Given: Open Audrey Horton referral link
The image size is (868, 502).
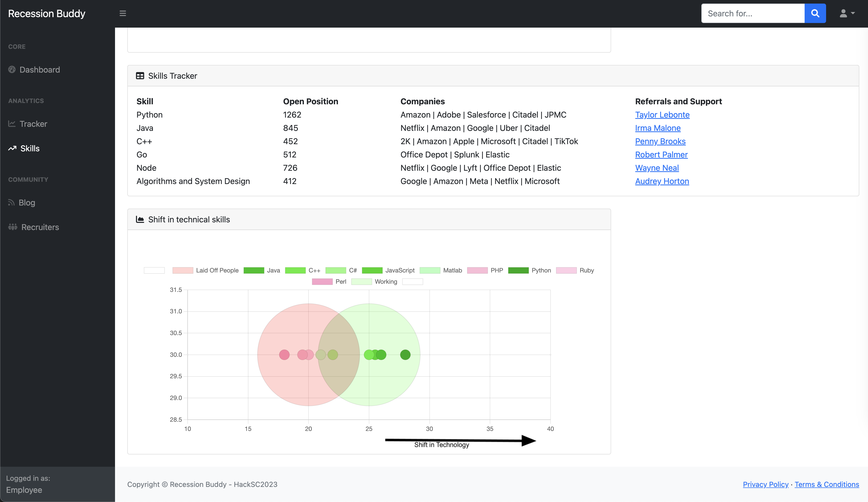Looking at the screenshot, I should (x=662, y=181).
